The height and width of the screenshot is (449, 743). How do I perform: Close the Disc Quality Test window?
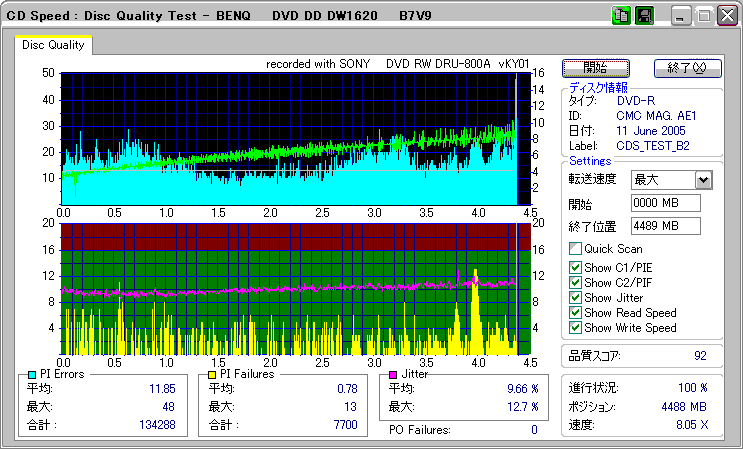pos(729,17)
